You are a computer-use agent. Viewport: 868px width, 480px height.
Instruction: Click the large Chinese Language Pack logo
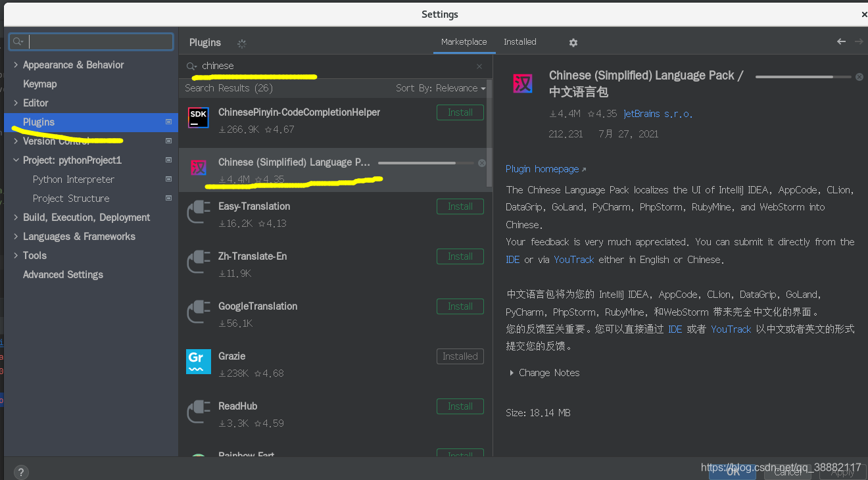pyautogui.click(x=523, y=84)
